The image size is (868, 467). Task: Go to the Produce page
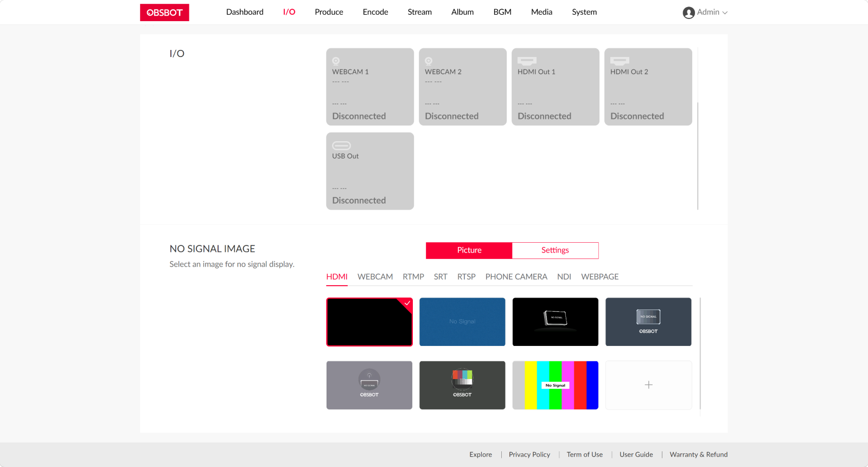[x=329, y=12]
